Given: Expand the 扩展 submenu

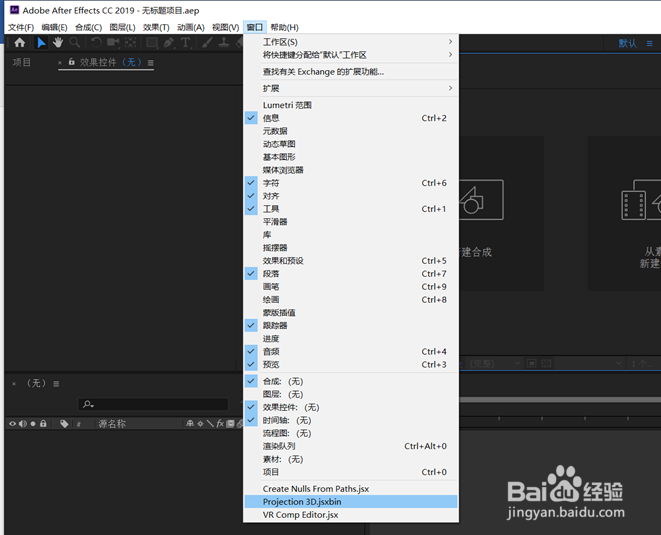Looking at the screenshot, I should pos(350,88).
